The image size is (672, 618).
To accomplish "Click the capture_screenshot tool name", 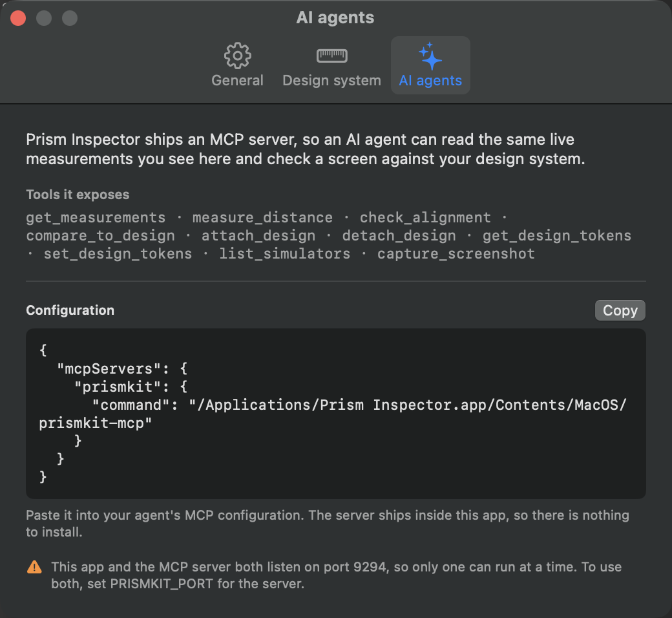I will 456,254.
